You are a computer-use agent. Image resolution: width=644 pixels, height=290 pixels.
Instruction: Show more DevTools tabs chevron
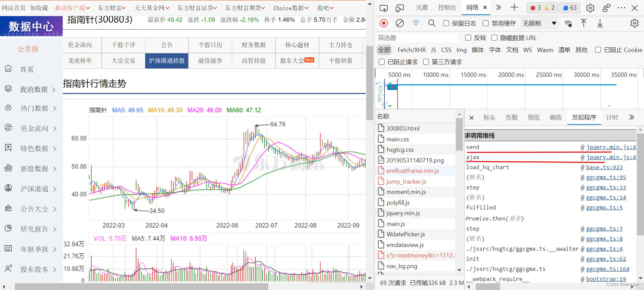coord(498,7)
